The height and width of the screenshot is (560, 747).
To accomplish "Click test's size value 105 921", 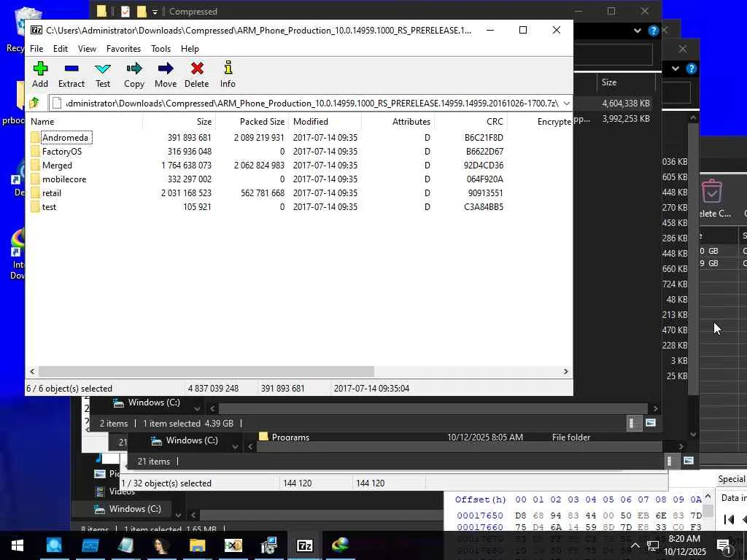I will [197, 206].
